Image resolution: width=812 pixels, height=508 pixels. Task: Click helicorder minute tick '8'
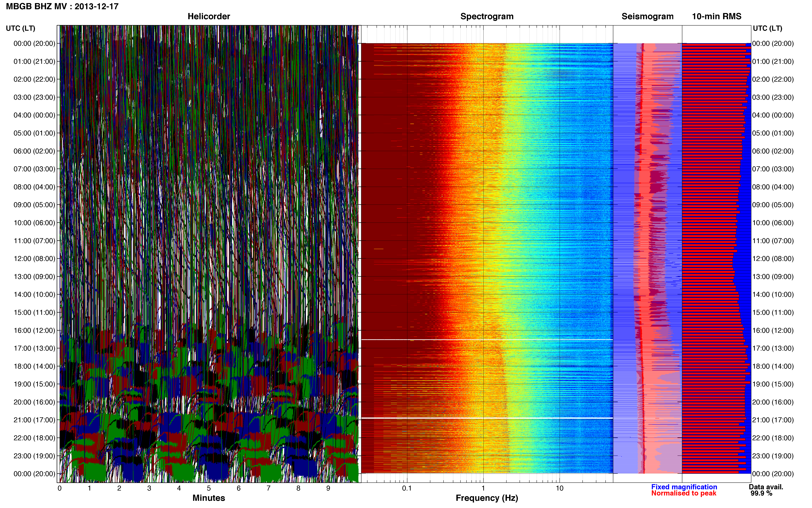point(298,488)
